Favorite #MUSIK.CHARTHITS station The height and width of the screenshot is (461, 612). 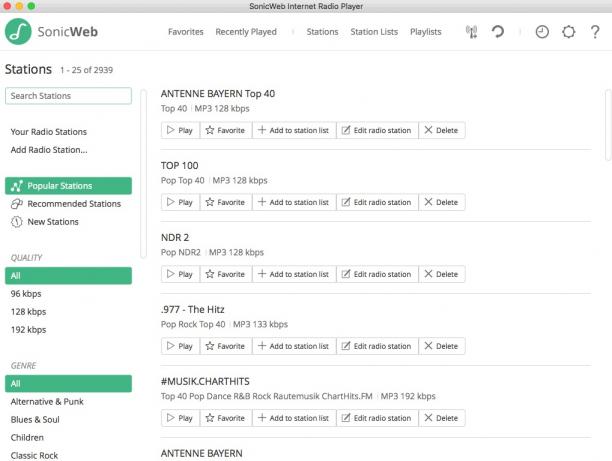226,418
